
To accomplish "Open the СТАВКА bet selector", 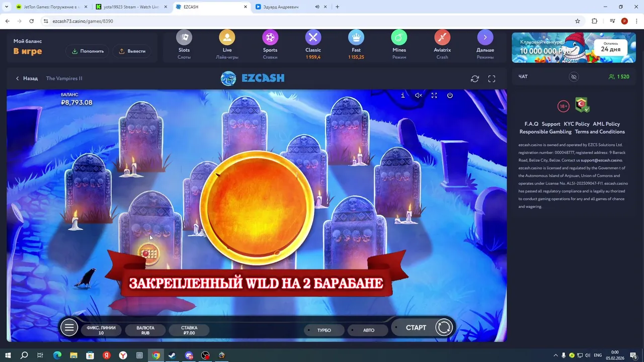I will [x=189, y=330].
